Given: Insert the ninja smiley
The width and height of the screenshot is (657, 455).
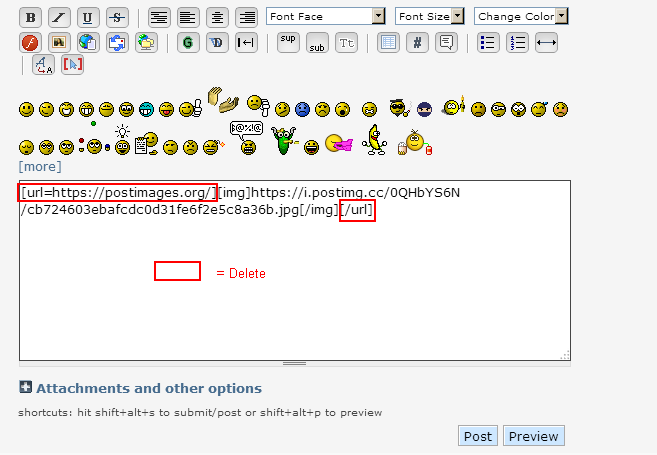Looking at the screenshot, I should click(424, 109).
